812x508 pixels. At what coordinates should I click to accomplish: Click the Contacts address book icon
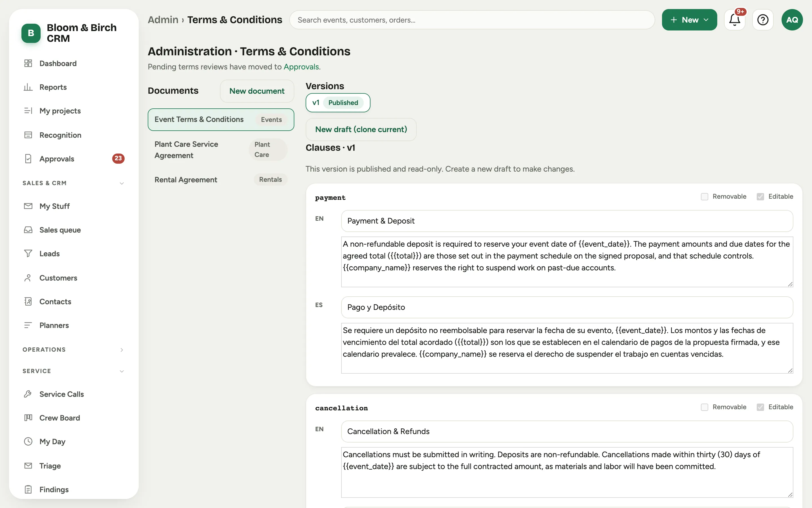coord(28,301)
